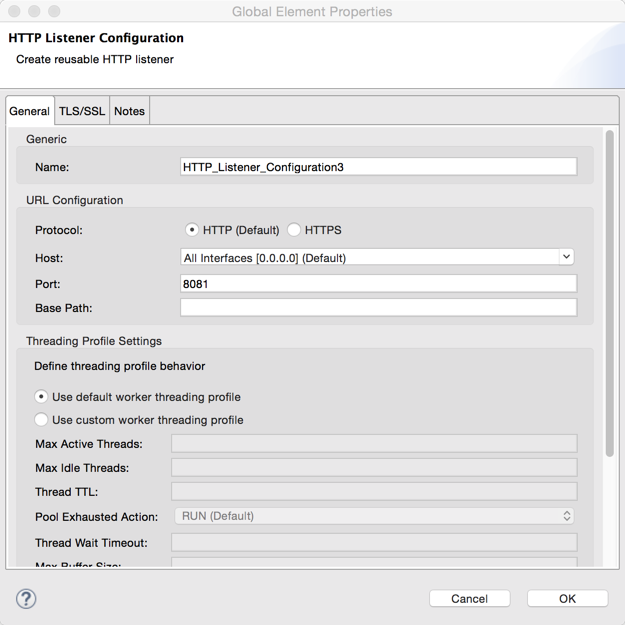
Task: Switch to the General tab
Action: click(29, 111)
